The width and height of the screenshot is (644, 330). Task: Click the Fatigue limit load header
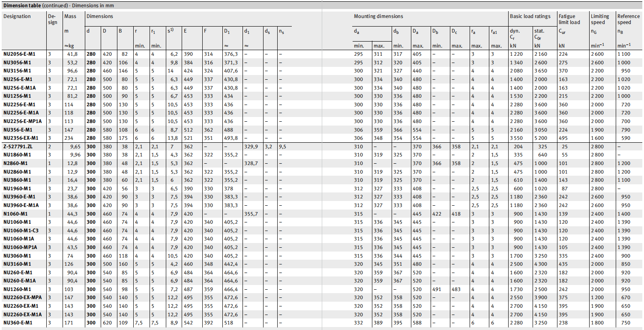coord(569,19)
